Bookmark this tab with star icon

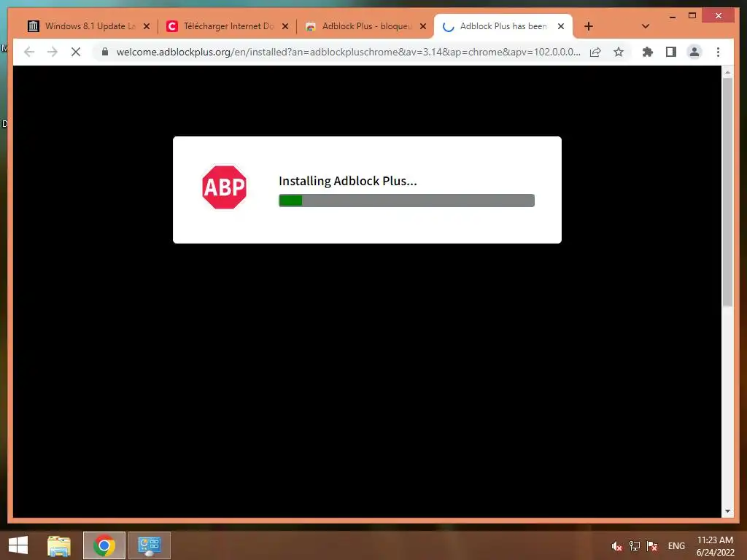coord(619,52)
